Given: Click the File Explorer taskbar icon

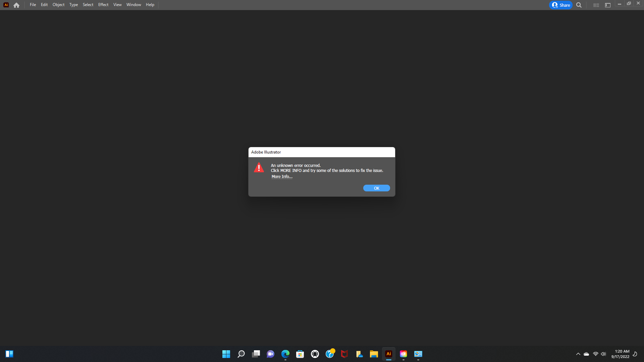Looking at the screenshot, I should click(x=374, y=354).
